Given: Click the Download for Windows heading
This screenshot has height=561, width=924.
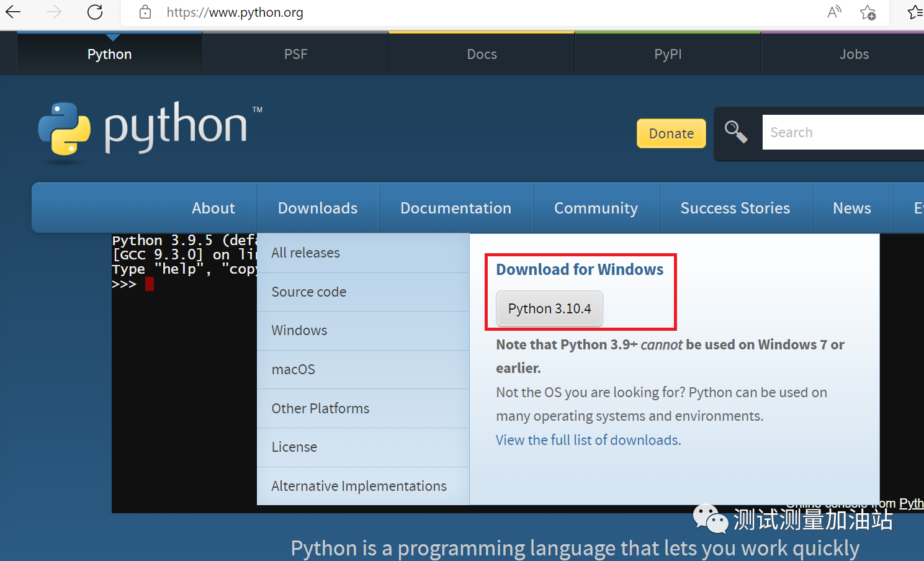Looking at the screenshot, I should (580, 269).
